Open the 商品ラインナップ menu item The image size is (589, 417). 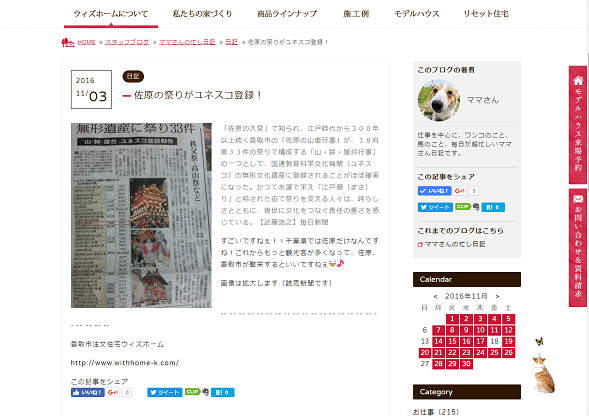click(287, 14)
